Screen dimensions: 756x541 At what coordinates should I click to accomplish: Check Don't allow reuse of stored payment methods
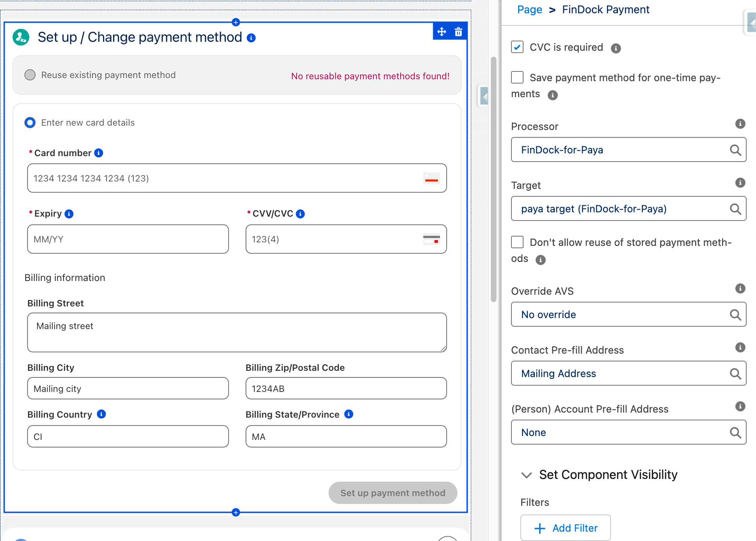click(517, 242)
